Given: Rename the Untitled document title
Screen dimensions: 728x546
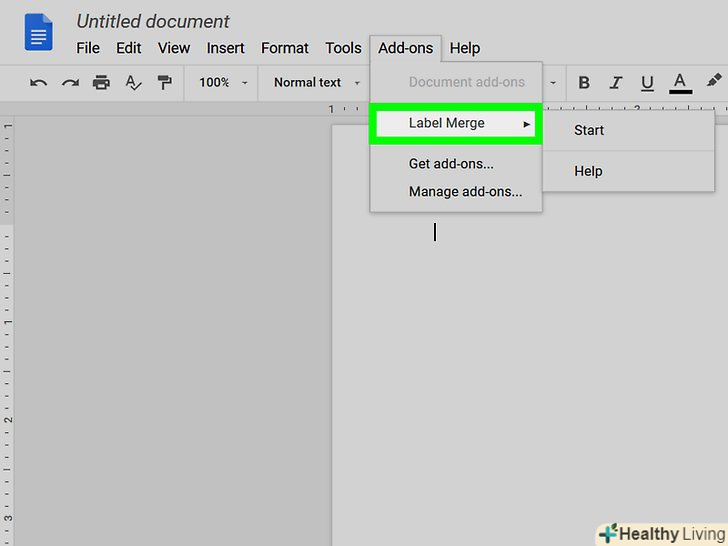Looking at the screenshot, I should pos(153,21).
